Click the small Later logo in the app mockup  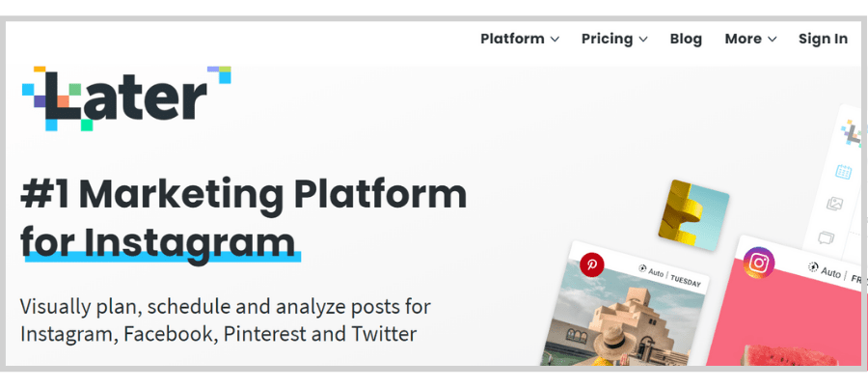[x=852, y=133]
